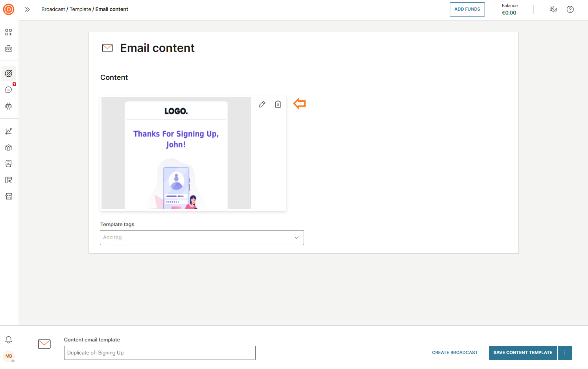Delete the email template with trash icon
The image size is (588, 369).
[278, 104]
